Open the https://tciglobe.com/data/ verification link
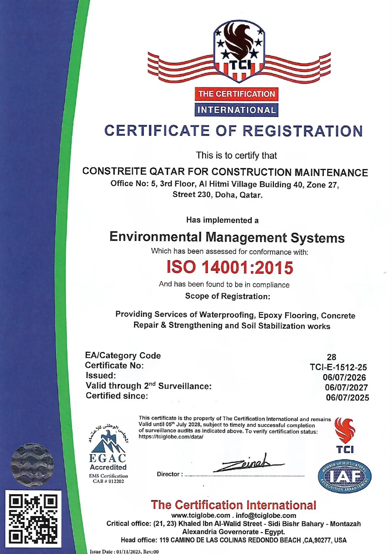 click(x=171, y=437)
